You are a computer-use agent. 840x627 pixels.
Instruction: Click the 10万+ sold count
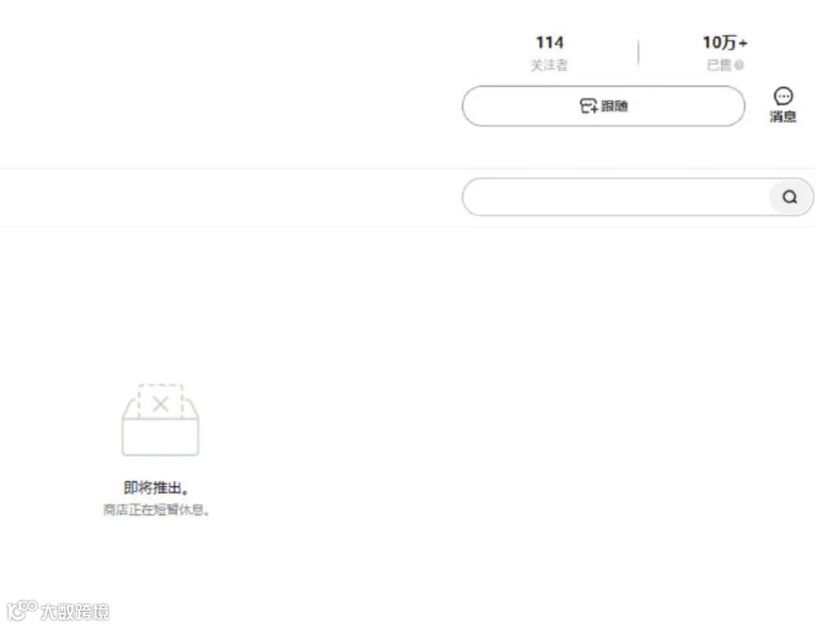pos(725,42)
